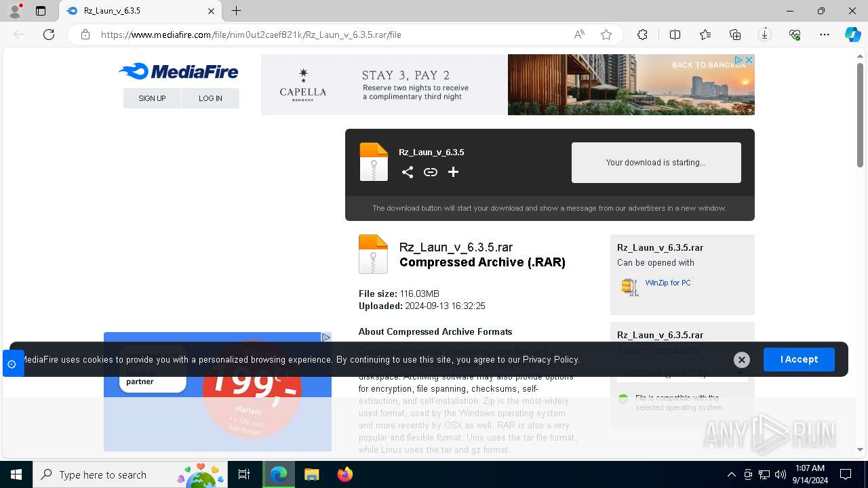Close the Rz_Laun_v_6.3.5 browser tab
This screenshot has width=868, height=488.
tap(211, 11)
